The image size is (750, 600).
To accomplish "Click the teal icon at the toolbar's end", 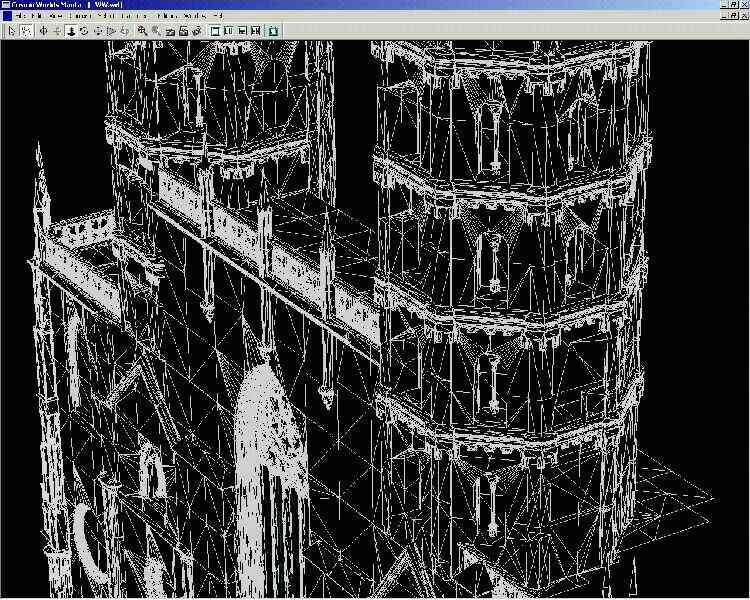I will [x=274, y=31].
